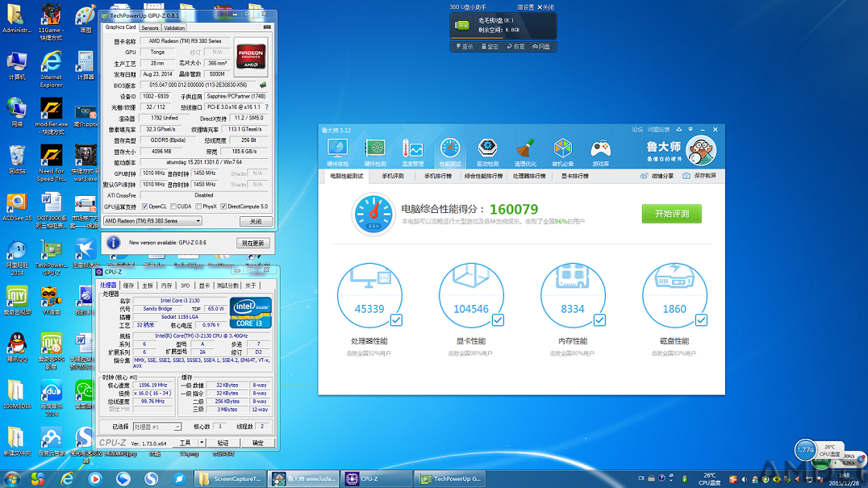The width and height of the screenshot is (868, 488).
Task: Open 硬件检测 in the 鲁大师 toolbar
Action: point(375,152)
